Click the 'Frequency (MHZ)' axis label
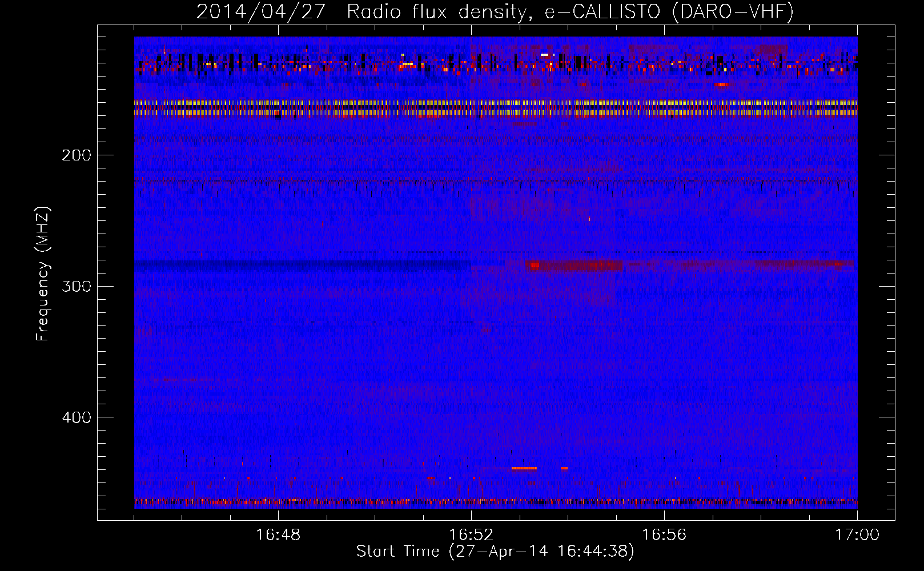Viewport: 924px width, 571px height. 43,274
